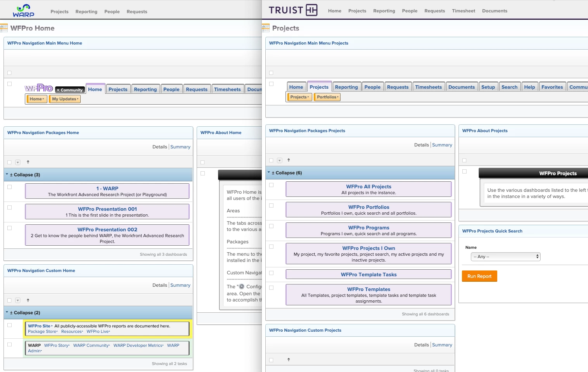Open the WFPro Story link
Image resolution: width=588 pixels, height=372 pixels.
pyautogui.click(x=57, y=345)
